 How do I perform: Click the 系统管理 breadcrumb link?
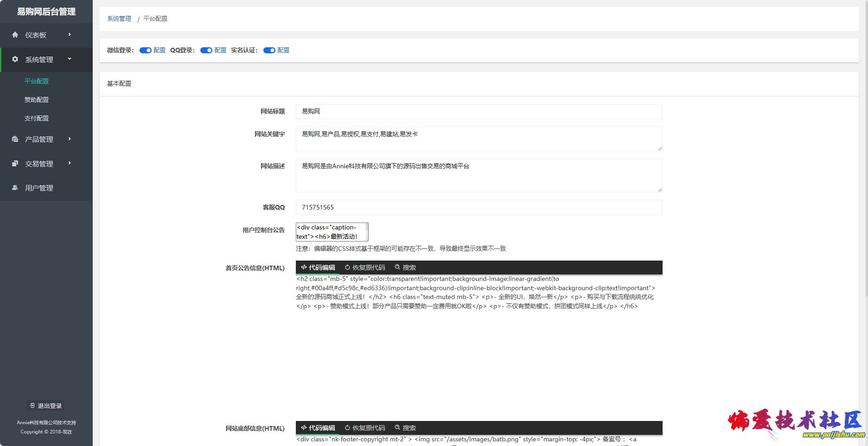tap(119, 19)
